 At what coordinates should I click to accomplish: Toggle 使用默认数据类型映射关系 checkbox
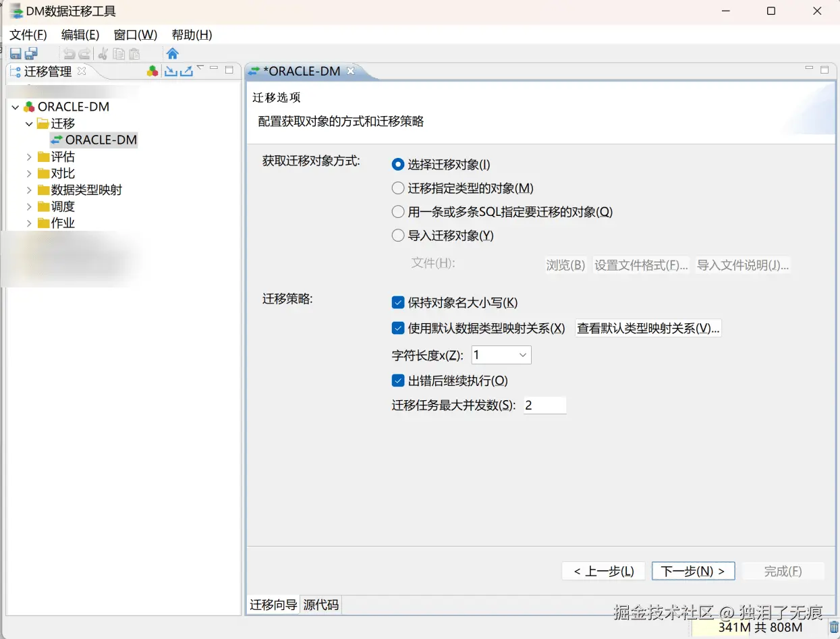[398, 328]
